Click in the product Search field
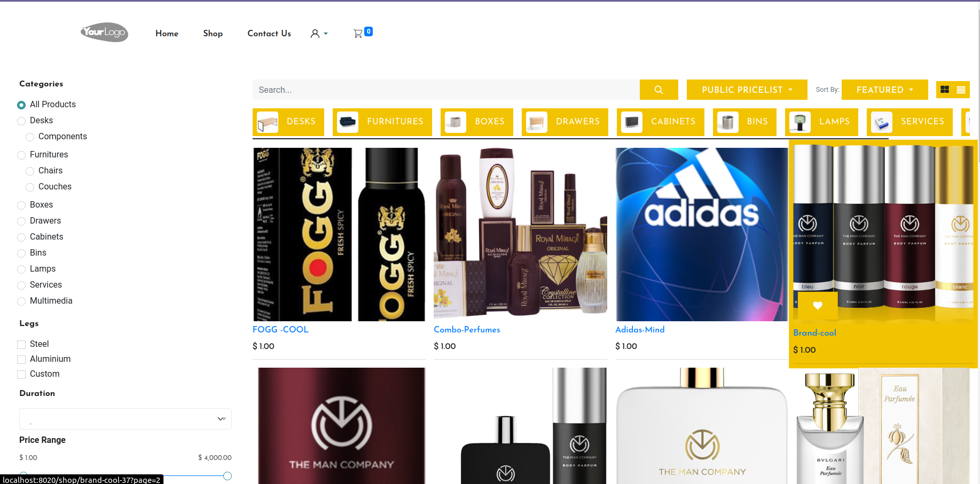The height and width of the screenshot is (484, 980). 446,90
